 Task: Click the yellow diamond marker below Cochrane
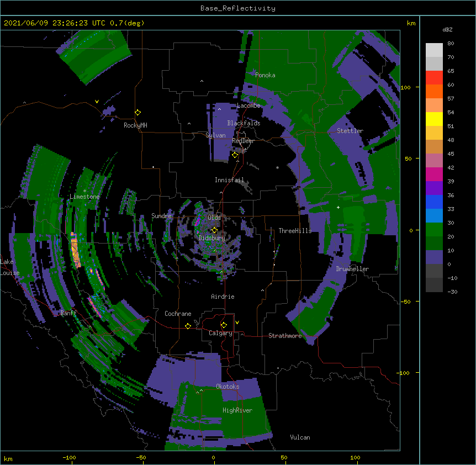188,326
